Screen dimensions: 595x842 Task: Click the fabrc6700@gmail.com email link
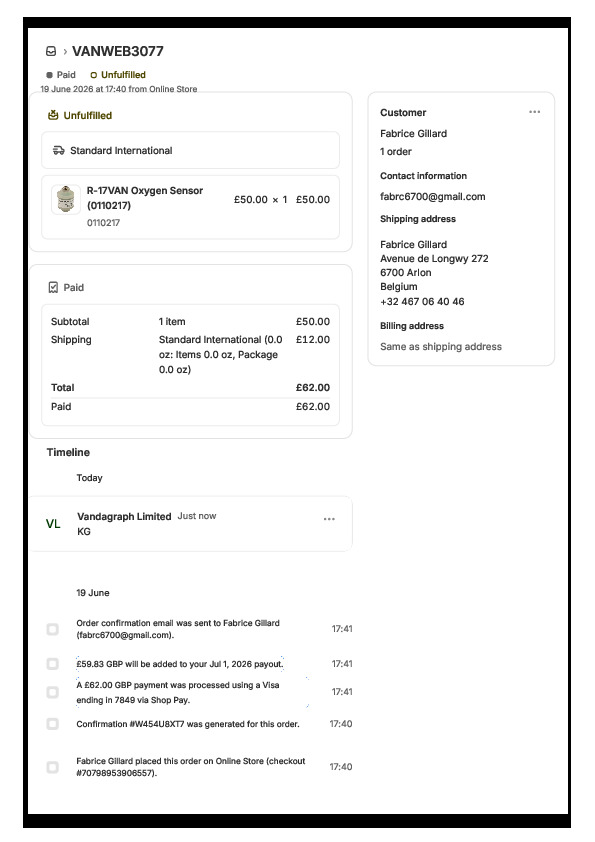[433, 197]
